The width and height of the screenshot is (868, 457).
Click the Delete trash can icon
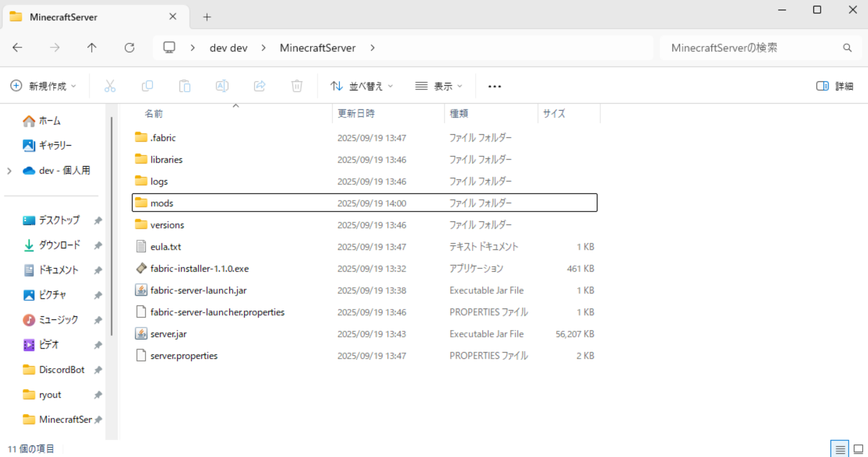(x=297, y=86)
